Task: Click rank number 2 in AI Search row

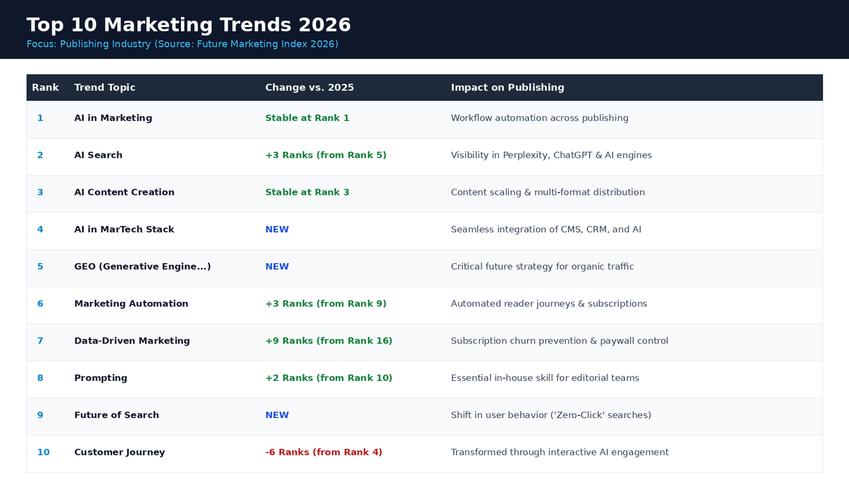Action: pos(40,155)
